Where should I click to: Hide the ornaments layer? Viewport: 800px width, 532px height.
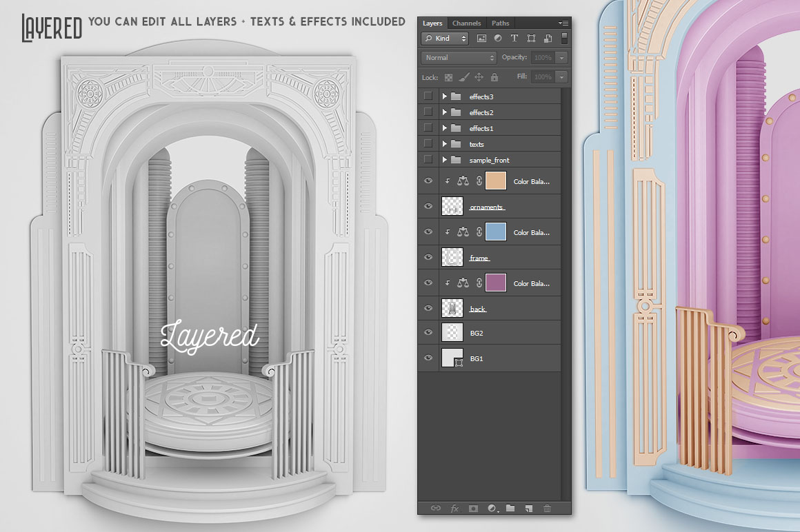pos(428,206)
